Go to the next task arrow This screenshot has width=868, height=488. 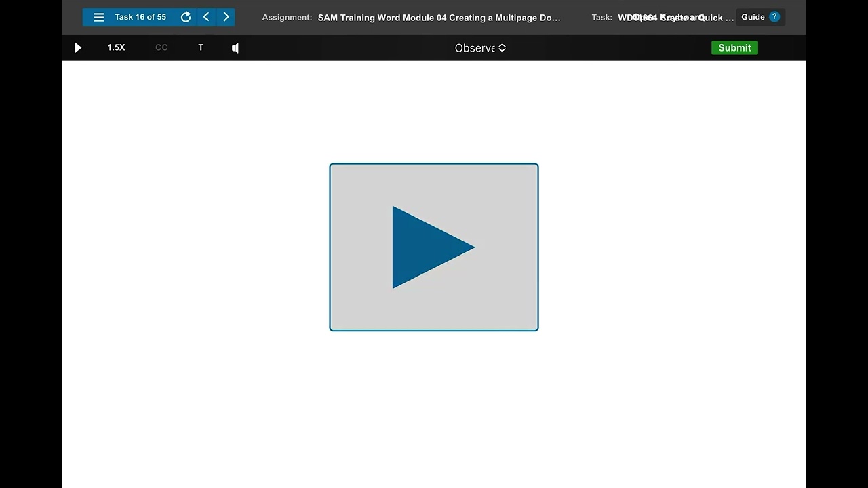[226, 17]
